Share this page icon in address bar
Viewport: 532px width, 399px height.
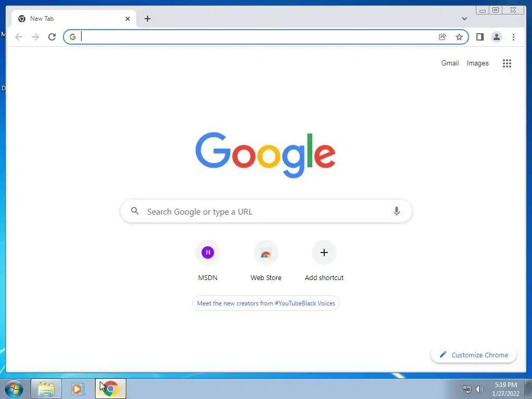tap(443, 37)
